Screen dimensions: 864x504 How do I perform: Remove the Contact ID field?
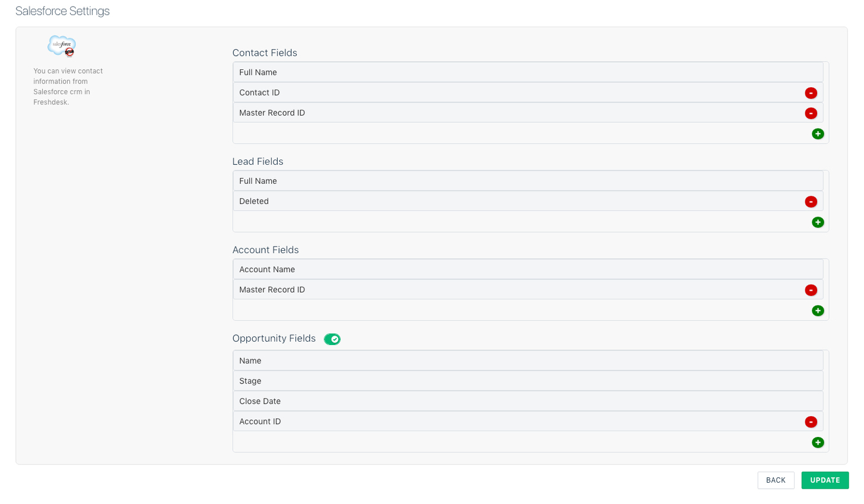point(811,92)
